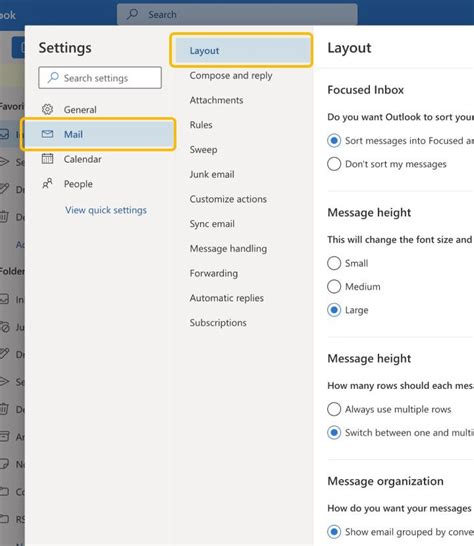This screenshot has height=546, width=474.
Task: Go to Junk email settings
Action: (x=212, y=174)
